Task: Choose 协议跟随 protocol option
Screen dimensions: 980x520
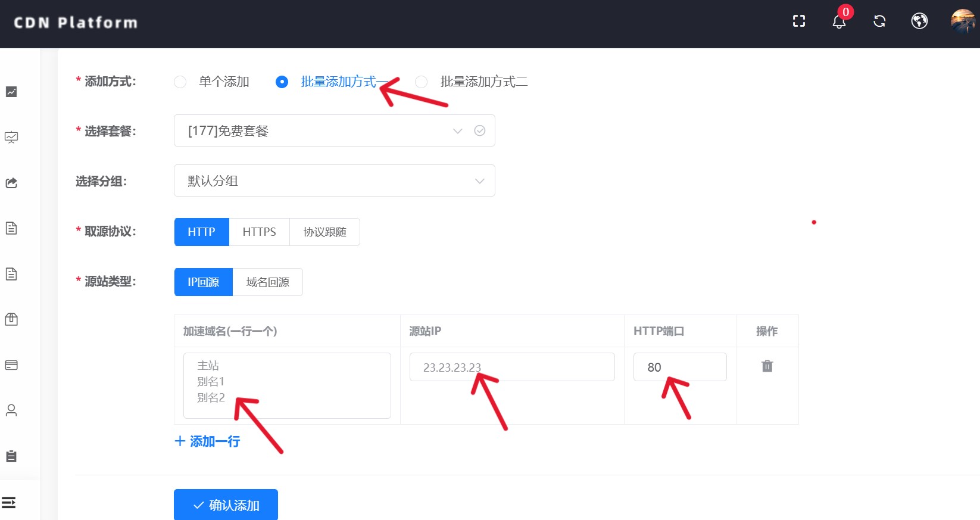Action: (x=325, y=232)
